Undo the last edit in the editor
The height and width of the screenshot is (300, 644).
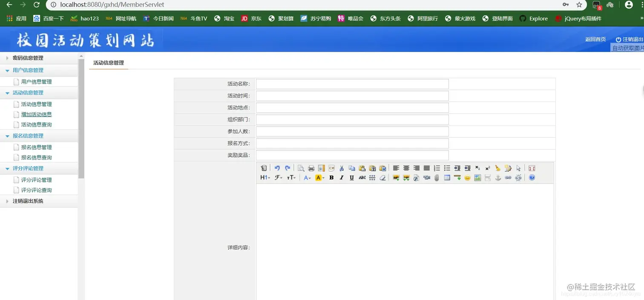click(x=277, y=168)
